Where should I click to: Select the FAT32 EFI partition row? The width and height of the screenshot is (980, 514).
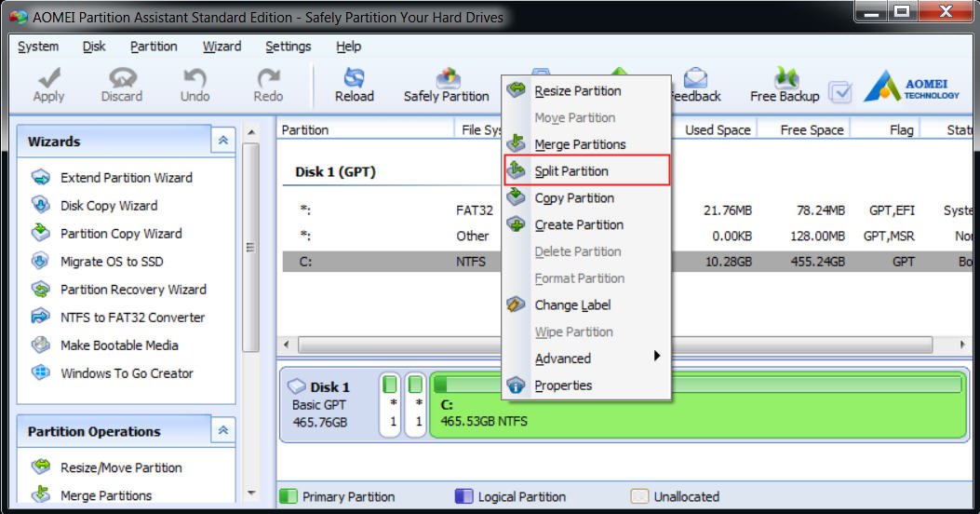pyautogui.click(x=627, y=210)
